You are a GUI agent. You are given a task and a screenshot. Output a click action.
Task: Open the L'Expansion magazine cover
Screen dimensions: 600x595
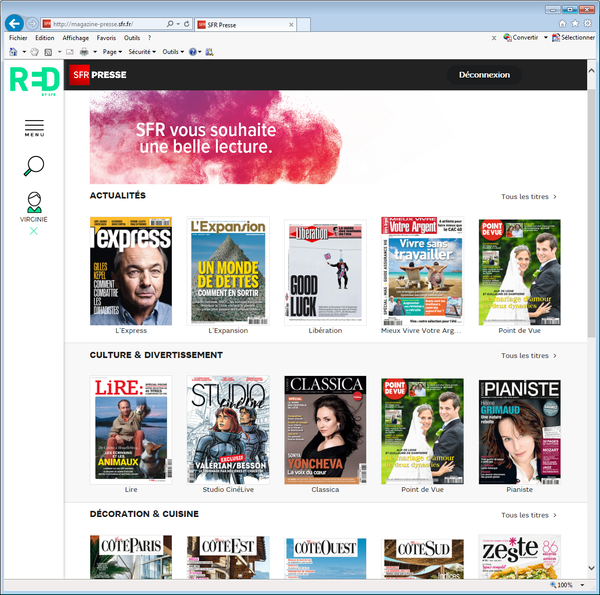(x=228, y=271)
